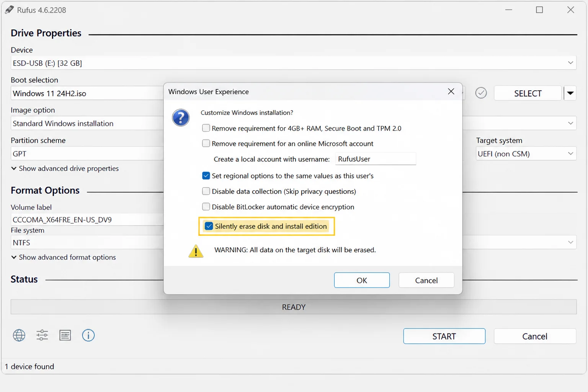
Task: Check Disable BitLocker automatic device encryption
Action: (206, 207)
